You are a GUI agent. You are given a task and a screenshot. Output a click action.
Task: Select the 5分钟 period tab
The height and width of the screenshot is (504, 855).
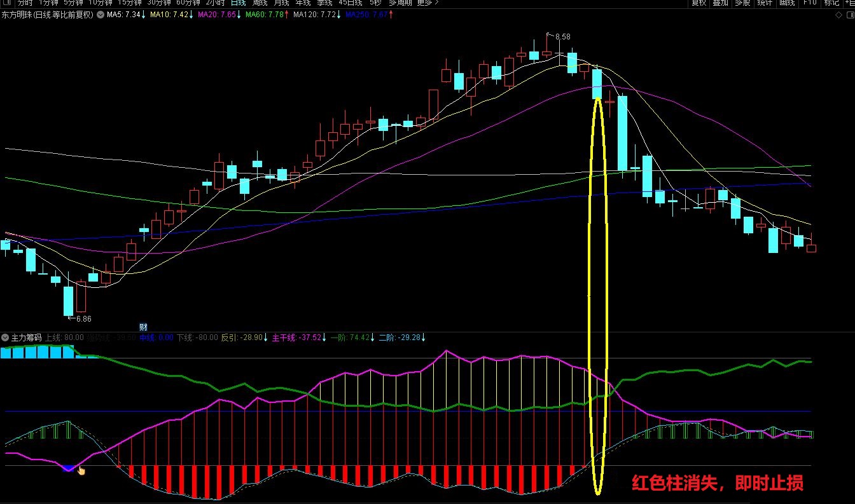click(73, 3)
